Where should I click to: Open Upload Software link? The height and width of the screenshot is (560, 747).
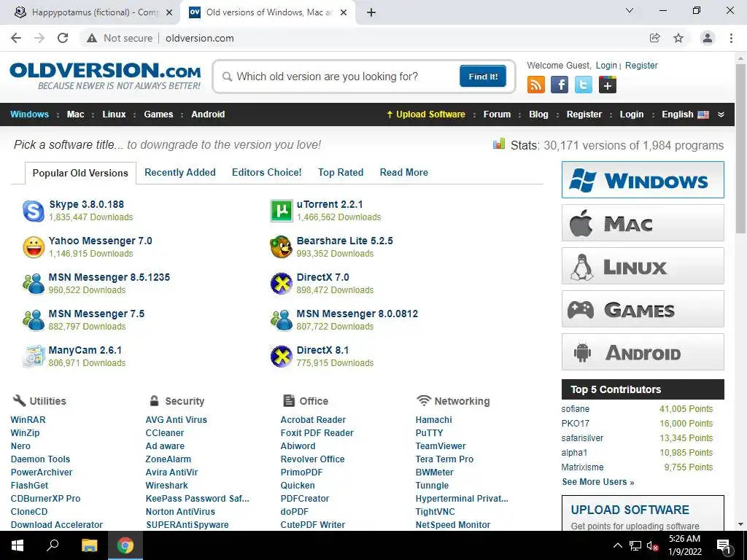(426, 114)
